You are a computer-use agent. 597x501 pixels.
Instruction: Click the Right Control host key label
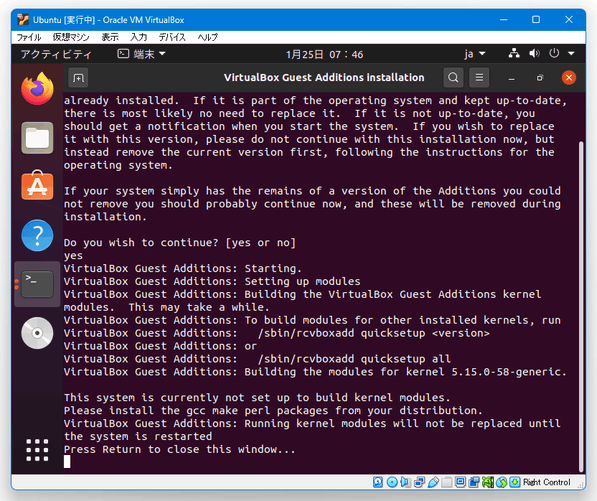click(x=546, y=482)
